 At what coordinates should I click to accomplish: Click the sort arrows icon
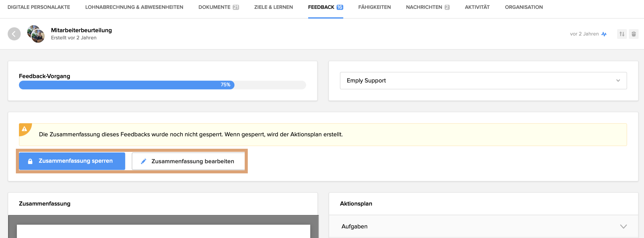click(x=622, y=34)
